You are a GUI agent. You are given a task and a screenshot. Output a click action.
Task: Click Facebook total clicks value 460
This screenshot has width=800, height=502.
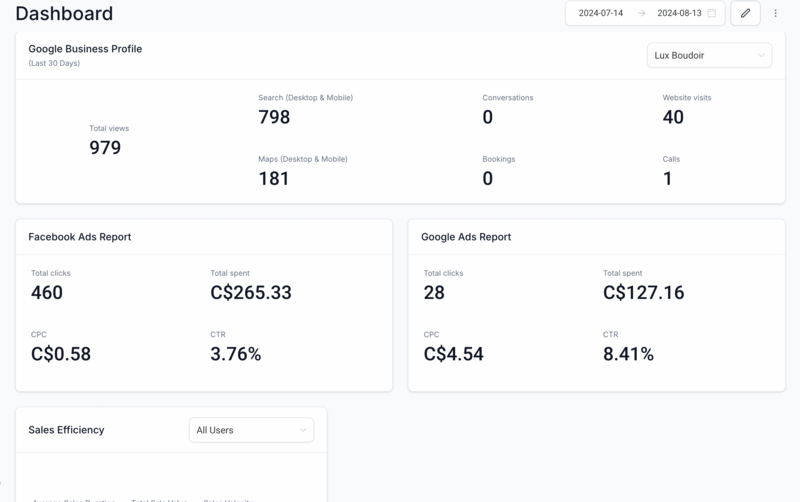pos(47,292)
